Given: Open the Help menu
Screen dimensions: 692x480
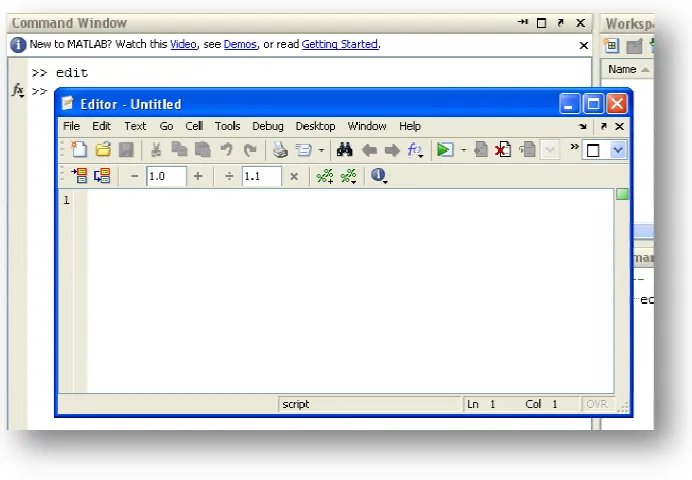Looking at the screenshot, I should (x=410, y=126).
